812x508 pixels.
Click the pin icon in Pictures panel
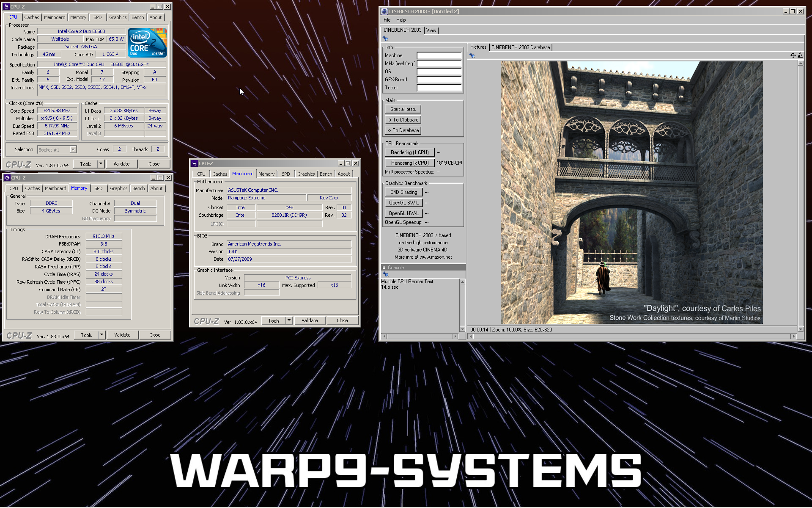pyautogui.click(x=472, y=55)
